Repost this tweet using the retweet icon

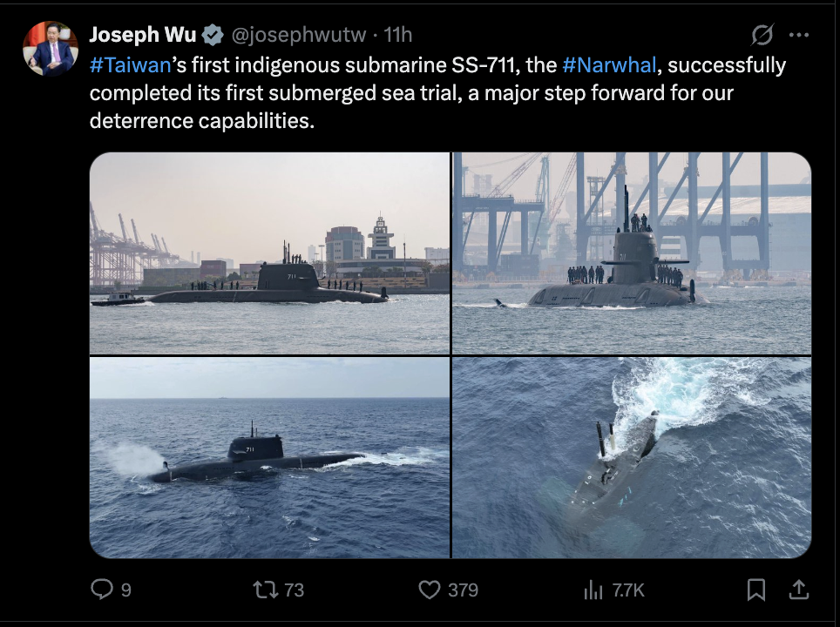pyautogui.click(x=264, y=590)
